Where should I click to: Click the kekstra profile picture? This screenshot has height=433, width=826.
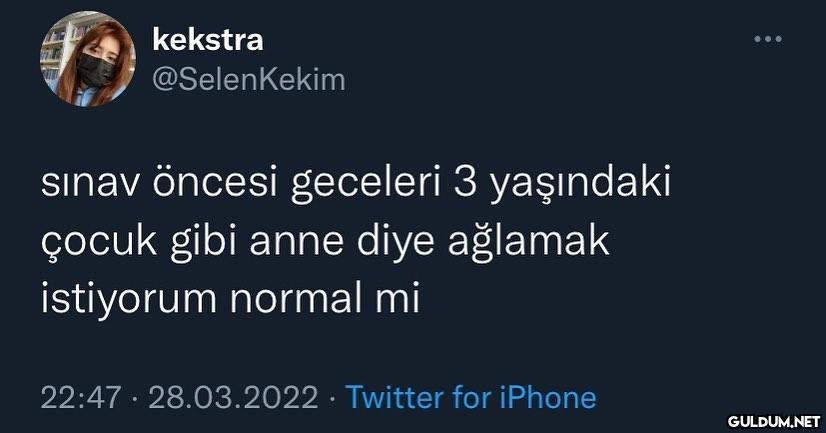tap(88, 58)
